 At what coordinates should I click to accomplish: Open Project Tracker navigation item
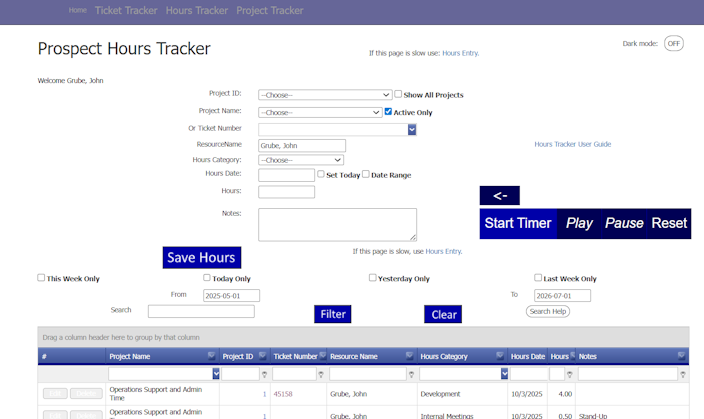(x=270, y=11)
